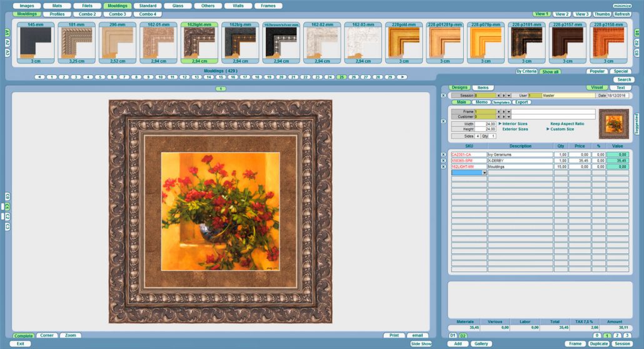The image size is (644, 349).
Task: Choose the 228-p3158-mm orange moulding
Action: coord(609,43)
